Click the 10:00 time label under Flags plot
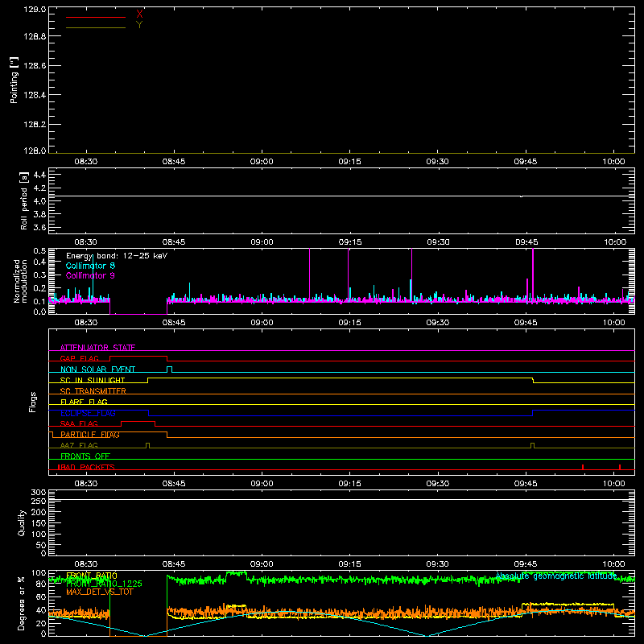 (613, 484)
